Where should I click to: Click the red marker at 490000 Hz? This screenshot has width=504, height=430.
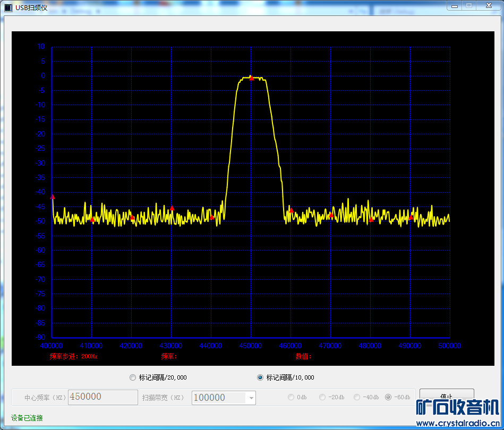[411, 217]
